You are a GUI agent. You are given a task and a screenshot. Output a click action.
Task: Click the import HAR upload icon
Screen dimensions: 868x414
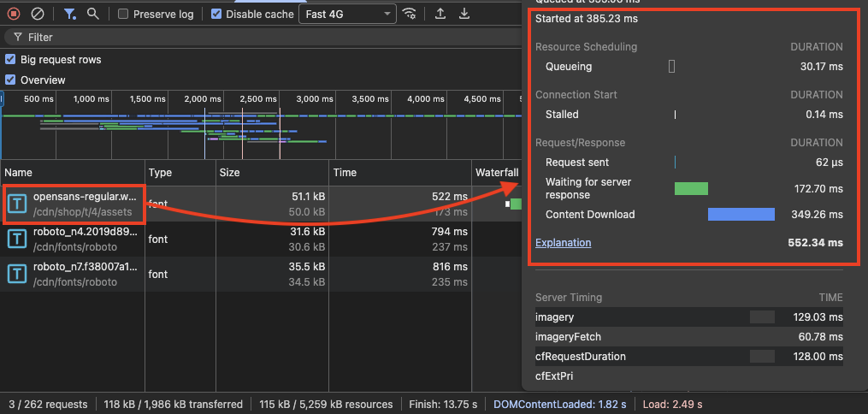pyautogui.click(x=440, y=14)
